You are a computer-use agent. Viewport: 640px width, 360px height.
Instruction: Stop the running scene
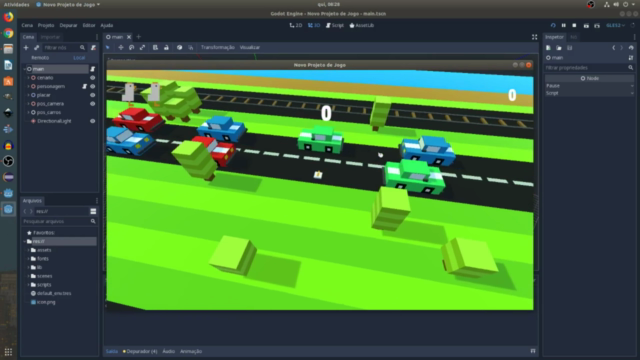[574, 25]
